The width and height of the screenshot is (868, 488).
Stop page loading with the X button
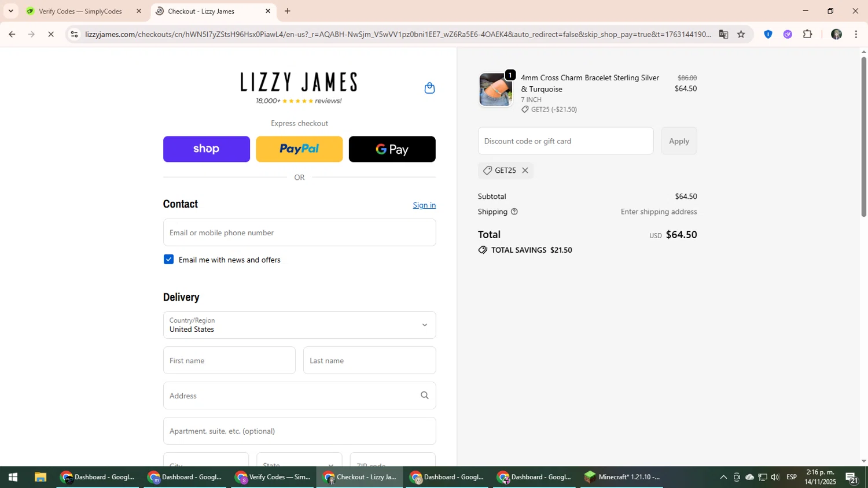pyautogui.click(x=51, y=34)
